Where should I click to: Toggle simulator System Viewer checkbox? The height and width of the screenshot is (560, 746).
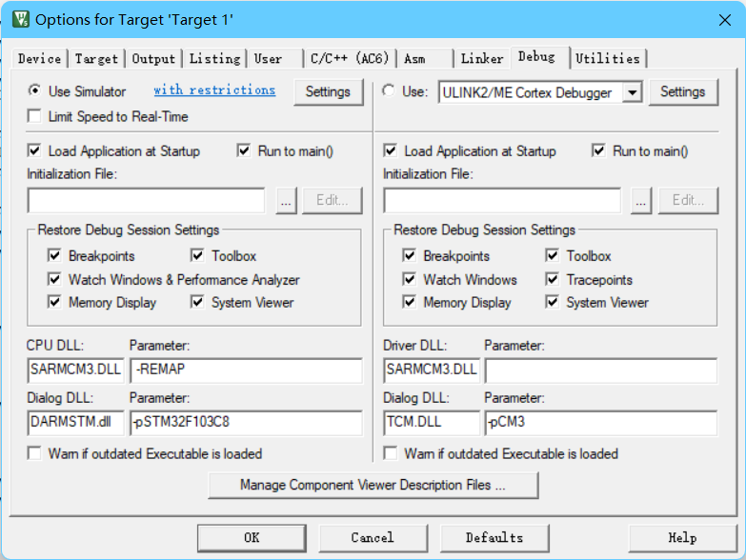(197, 302)
